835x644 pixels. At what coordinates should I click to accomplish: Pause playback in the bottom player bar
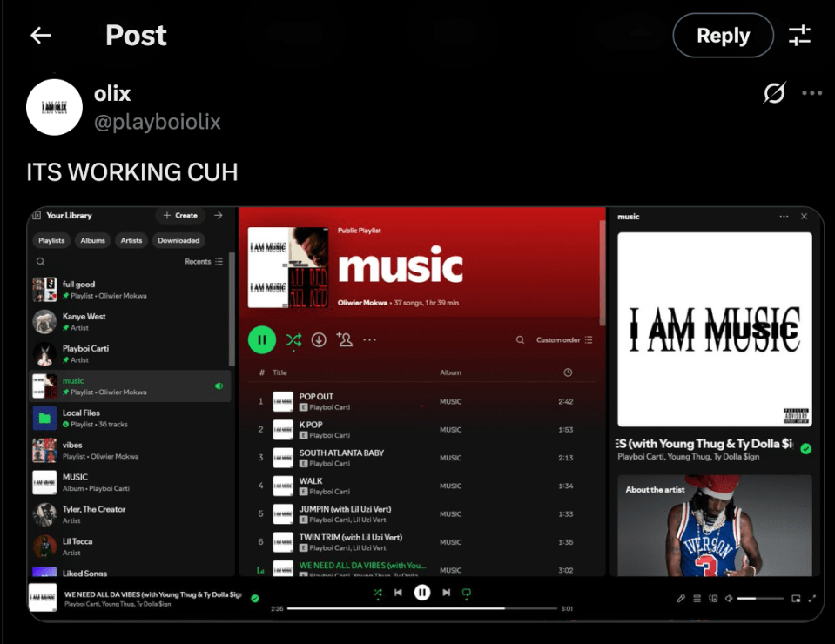click(422, 593)
